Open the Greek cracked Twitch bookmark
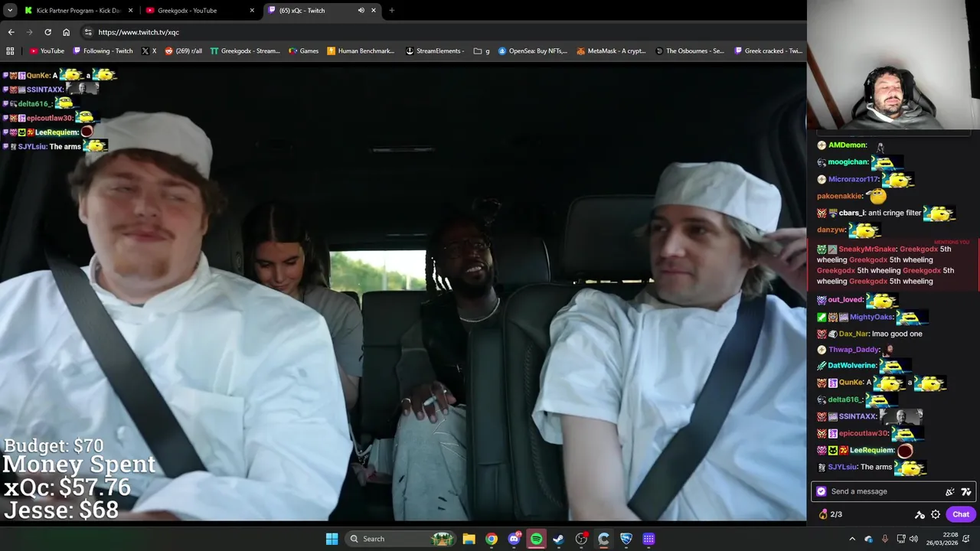 [x=769, y=51]
